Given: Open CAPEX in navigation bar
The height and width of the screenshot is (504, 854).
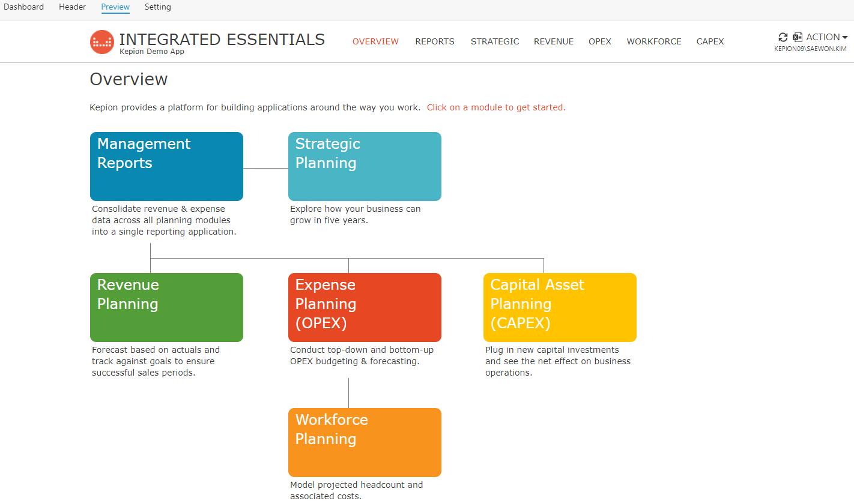Looking at the screenshot, I should point(710,41).
